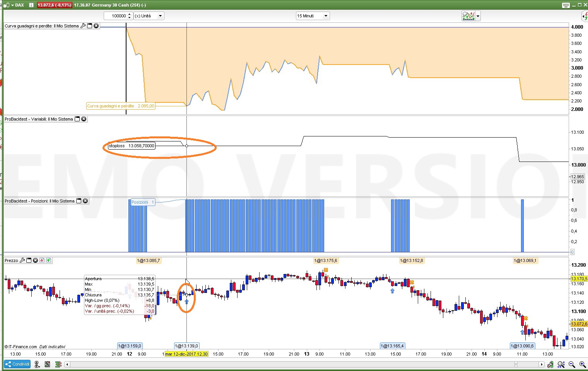Click the stoploss 13.058,70000 value label

click(132, 146)
